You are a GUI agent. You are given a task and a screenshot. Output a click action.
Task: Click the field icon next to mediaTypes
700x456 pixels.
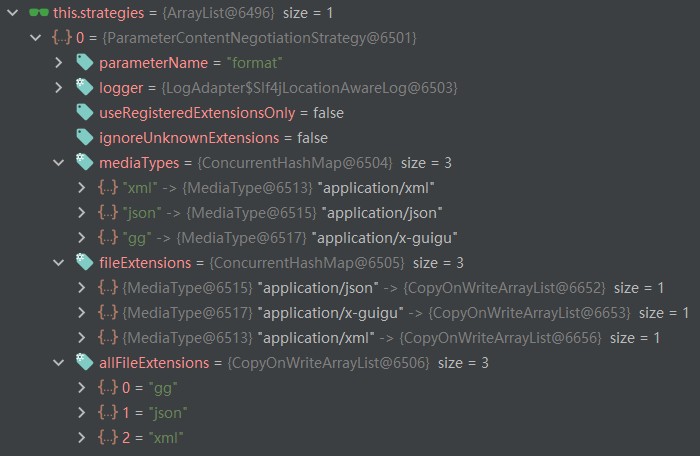85,162
